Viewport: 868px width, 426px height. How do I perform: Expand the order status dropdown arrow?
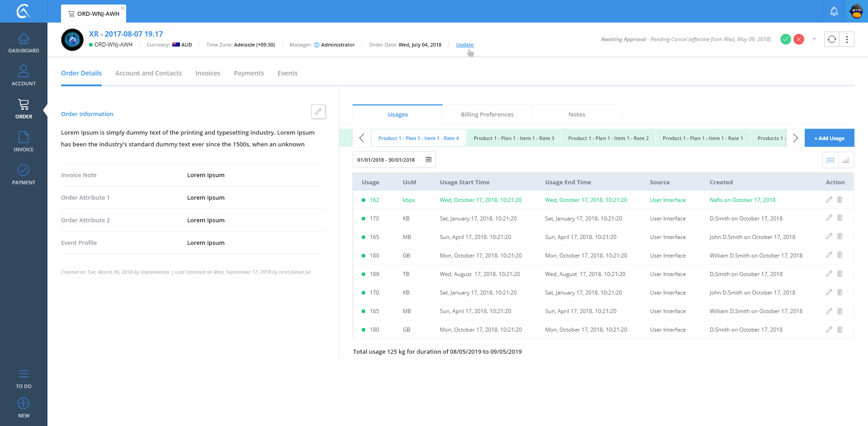(x=814, y=39)
